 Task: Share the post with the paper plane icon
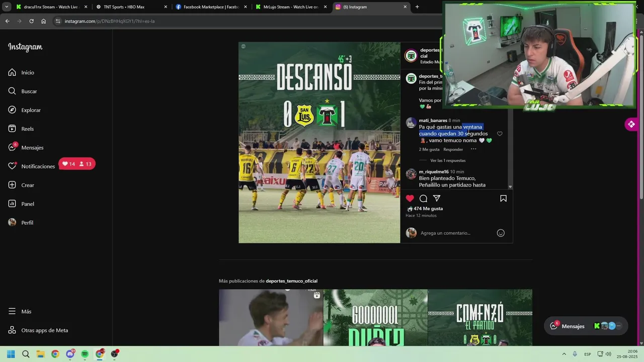[437, 199]
